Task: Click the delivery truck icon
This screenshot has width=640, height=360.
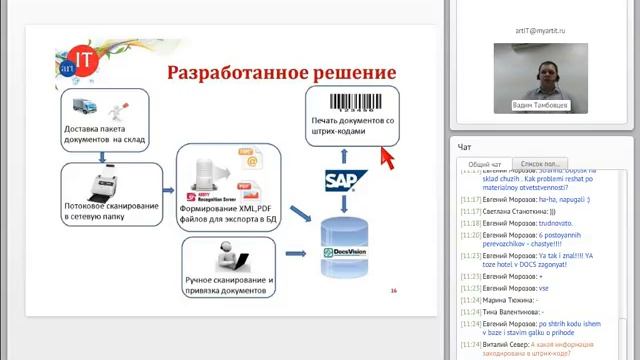Action: coord(85,106)
